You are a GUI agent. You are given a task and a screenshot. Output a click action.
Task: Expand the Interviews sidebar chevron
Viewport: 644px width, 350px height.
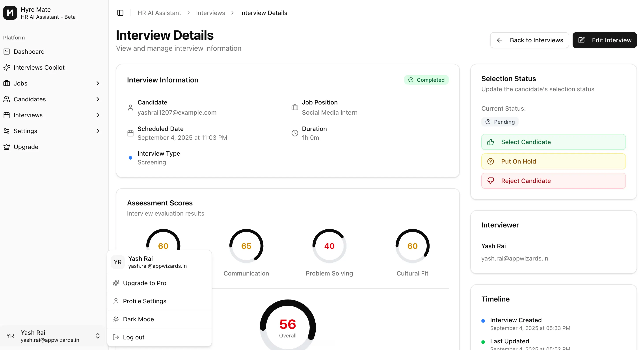pos(98,115)
